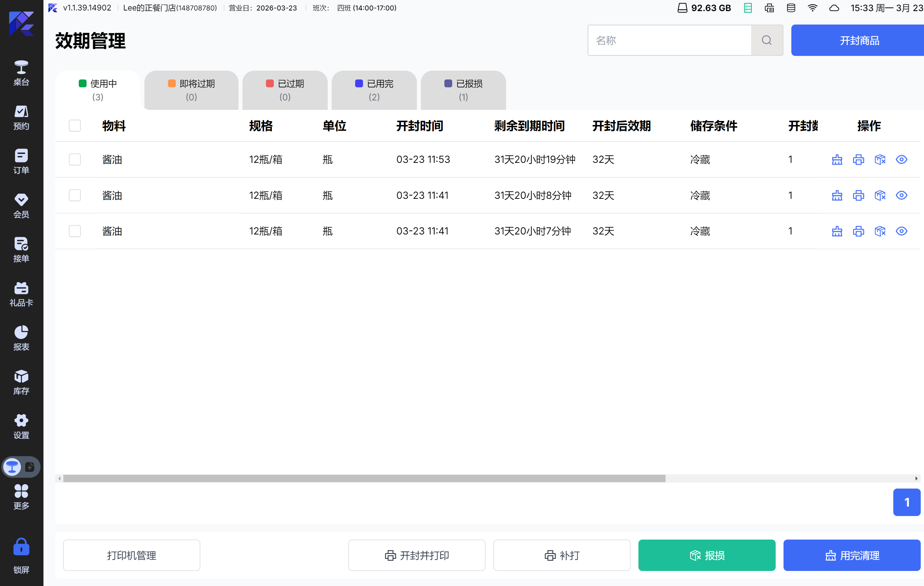Screen dimensions: 924x586
Task: Open the 更多 more menu in sidebar
Action: (21, 496)
